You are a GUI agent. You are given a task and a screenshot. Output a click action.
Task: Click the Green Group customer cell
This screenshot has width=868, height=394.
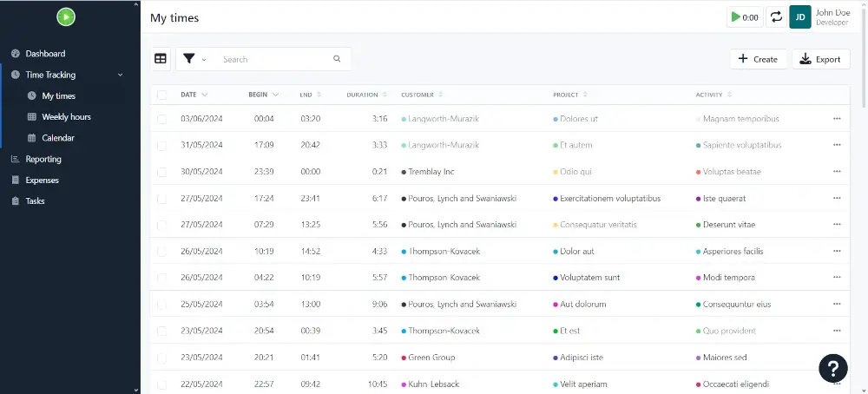429,358
